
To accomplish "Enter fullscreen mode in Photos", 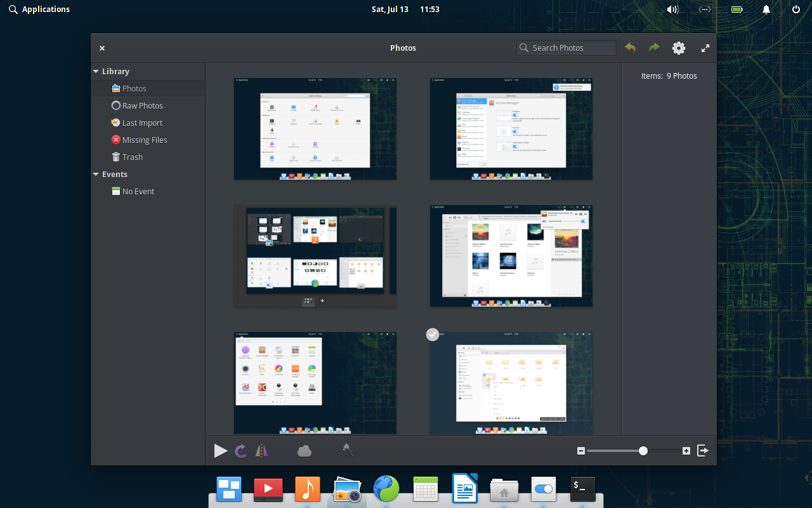I will coord(705,48).
